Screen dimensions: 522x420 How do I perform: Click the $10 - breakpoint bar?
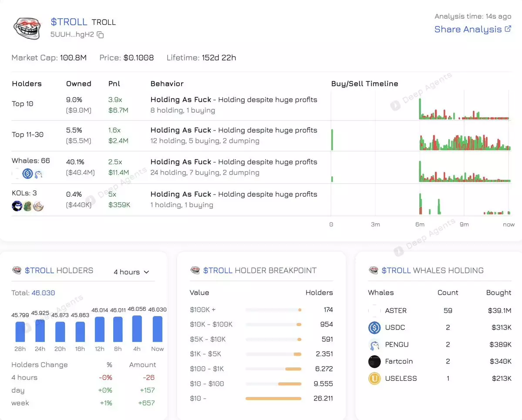pos(273,398)
